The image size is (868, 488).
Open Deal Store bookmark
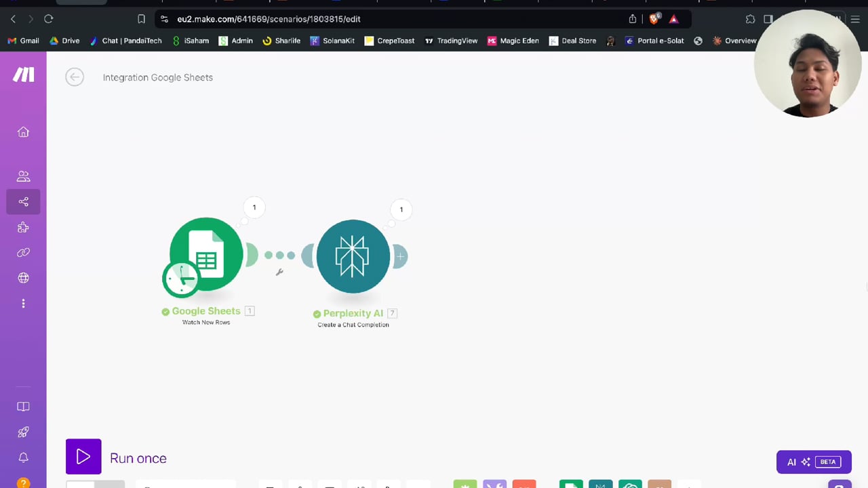click(572, 41)
